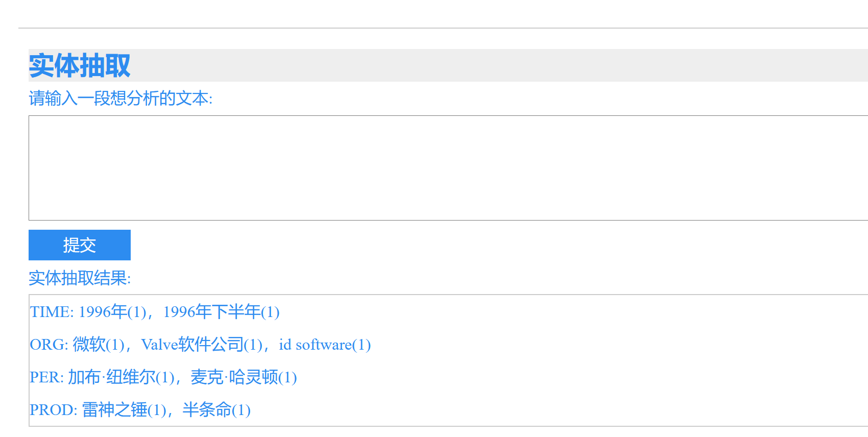Click the 提交 submit button
This screenshot has width=868, height=437.
pyautogui.click(x=79, y=245)
